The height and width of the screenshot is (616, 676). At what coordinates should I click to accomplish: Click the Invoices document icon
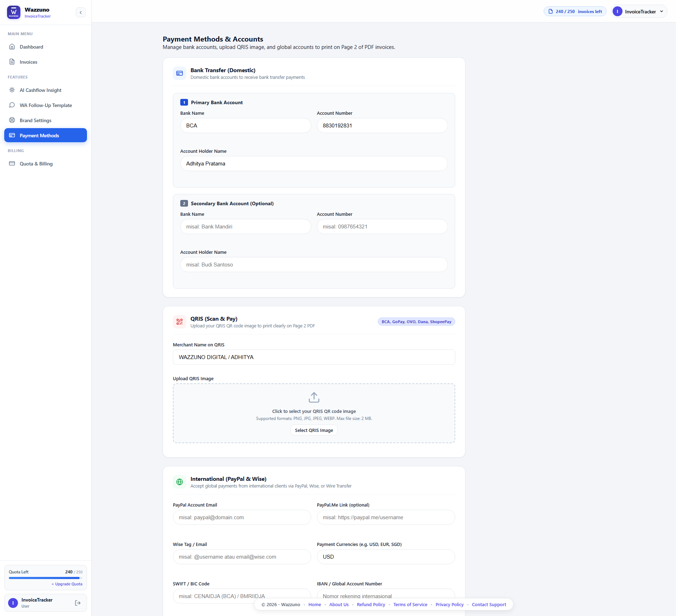point(12,62)
